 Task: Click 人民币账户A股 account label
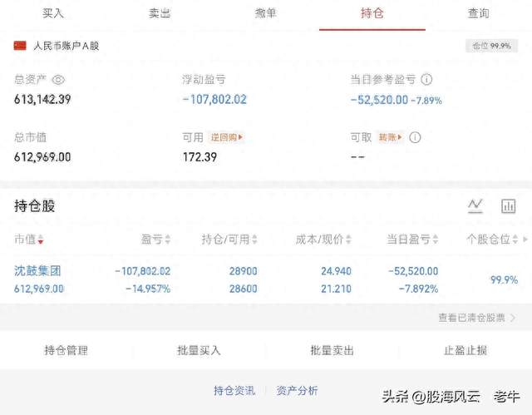pyautogui.click(x=66, y=46)
